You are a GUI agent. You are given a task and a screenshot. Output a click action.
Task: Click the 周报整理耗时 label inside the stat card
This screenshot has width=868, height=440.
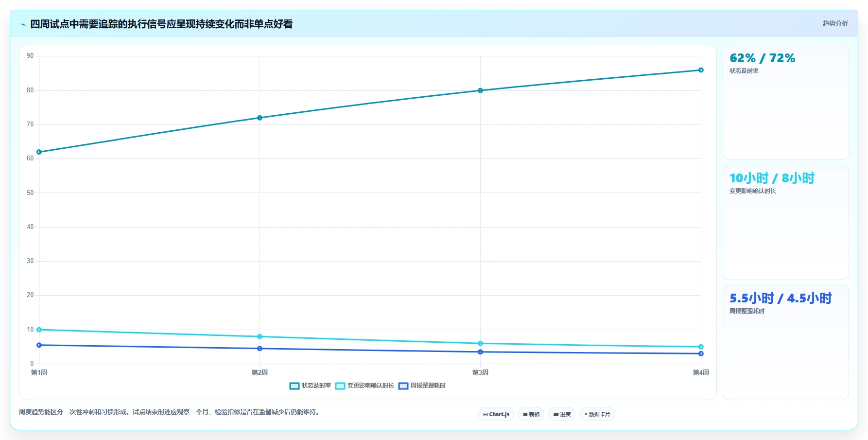747,311
